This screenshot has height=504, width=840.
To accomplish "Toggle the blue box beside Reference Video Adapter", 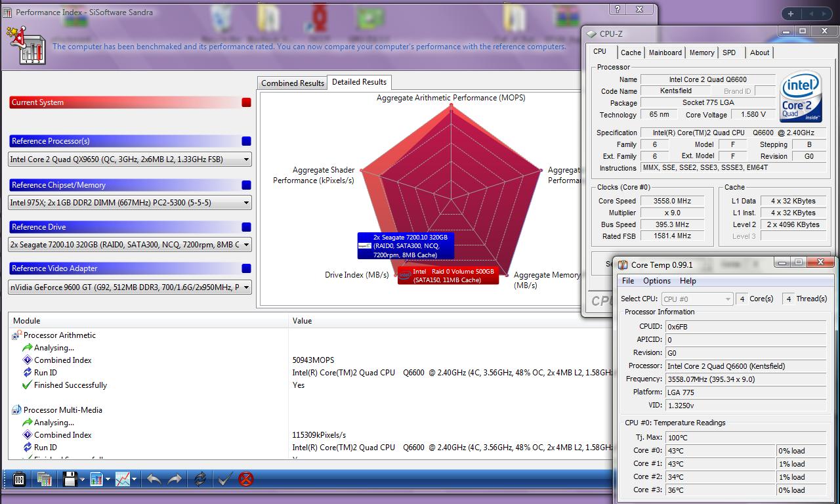I will click(246, 268).
